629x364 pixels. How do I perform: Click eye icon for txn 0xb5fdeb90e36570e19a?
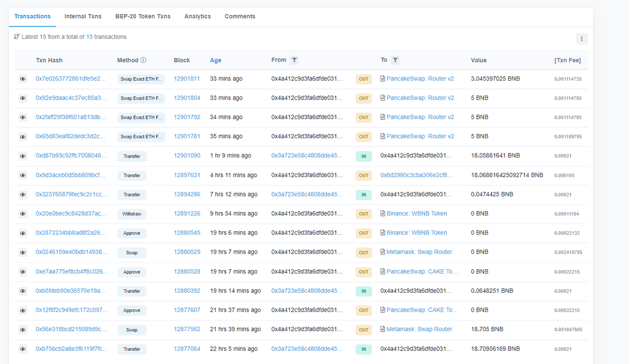coord(23,291)
